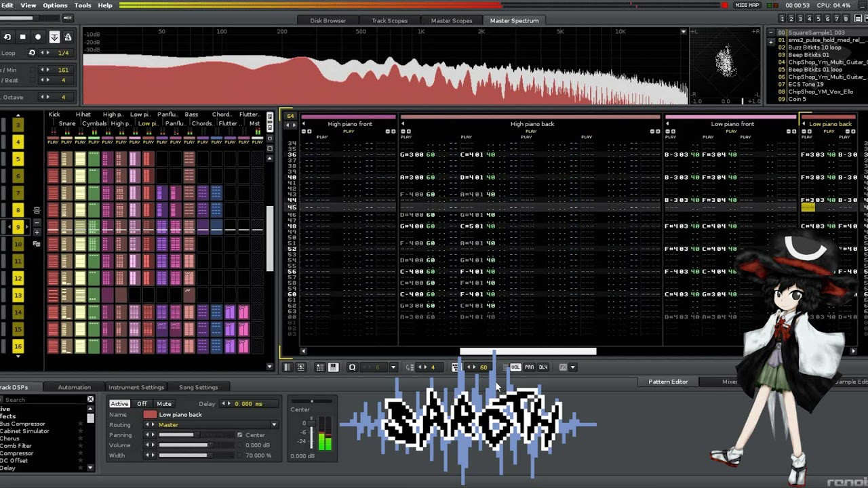The width and height of the screenshot is (868, 488).
Task: Select the Master Spectrum tab
Action: 514,20
